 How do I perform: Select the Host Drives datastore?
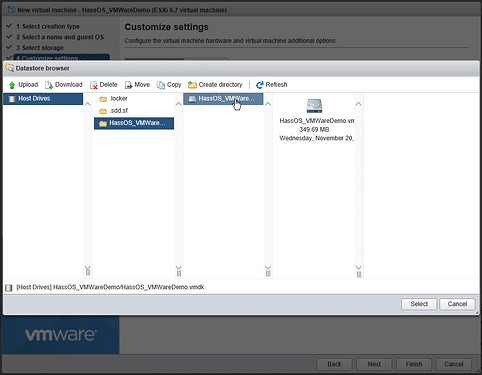(x=43, y=99)
